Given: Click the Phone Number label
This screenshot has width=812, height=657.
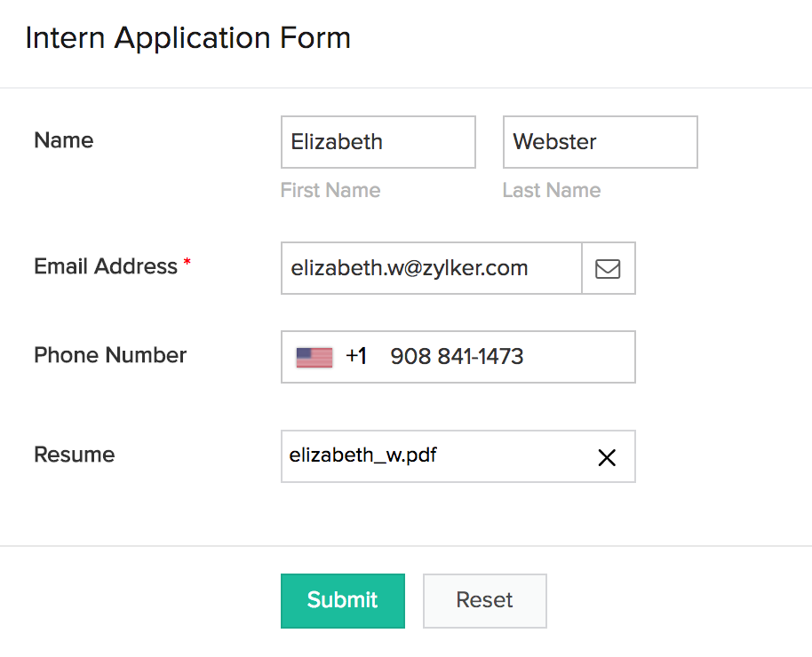Looking at the screenshot, I should tap(110, 355).
